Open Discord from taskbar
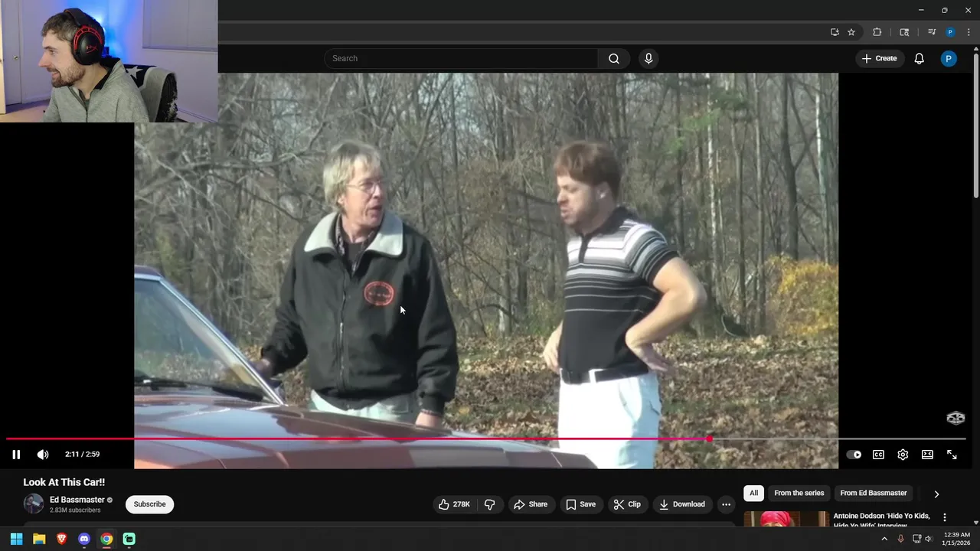The height and width of the screenshot is (551, 980). point(84,539)
